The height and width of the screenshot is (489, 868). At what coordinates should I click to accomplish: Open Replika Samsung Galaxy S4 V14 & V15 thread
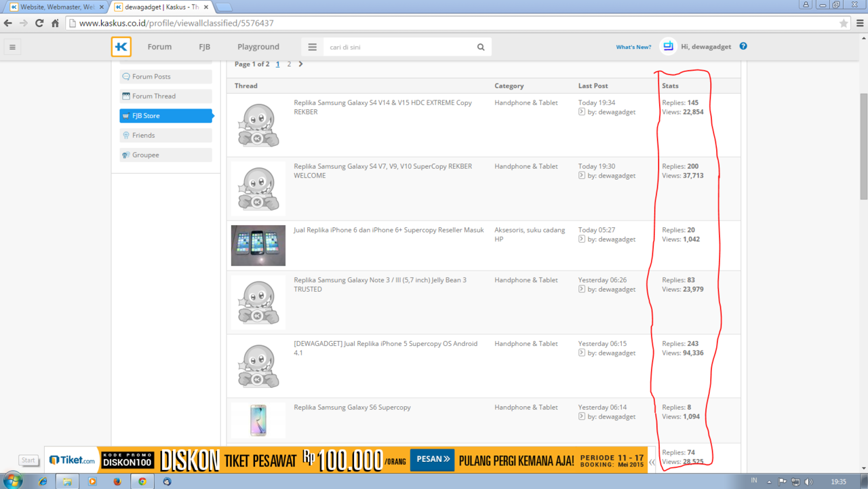(x=382, y=107)
